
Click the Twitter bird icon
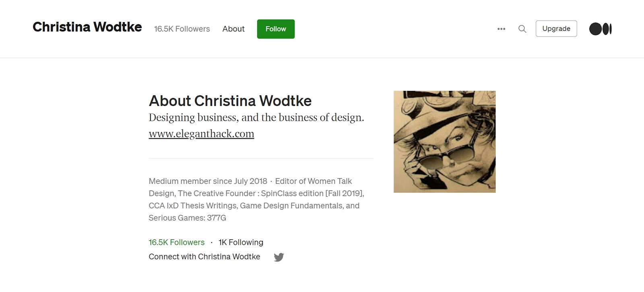[279, 257]
